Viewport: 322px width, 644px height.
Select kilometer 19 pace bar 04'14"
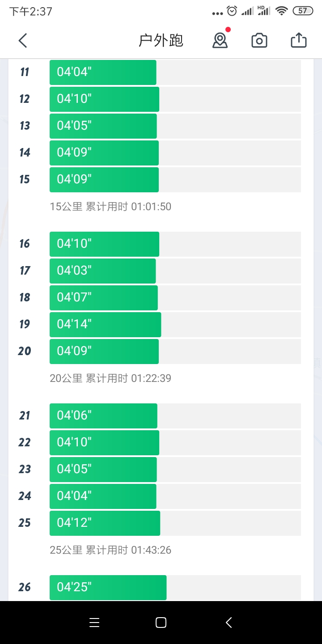[105, 325]
